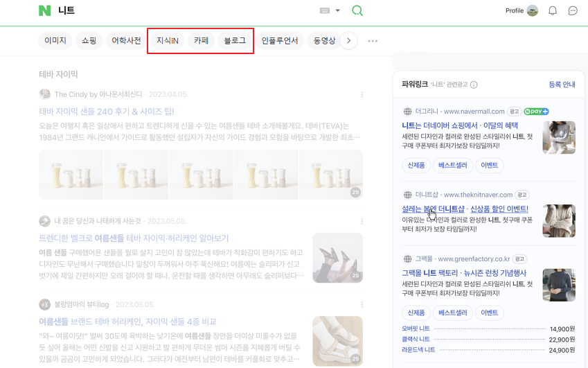Open the virtual keyboard icon in search bar
The image size is (588, 368).
click(325, 10)
